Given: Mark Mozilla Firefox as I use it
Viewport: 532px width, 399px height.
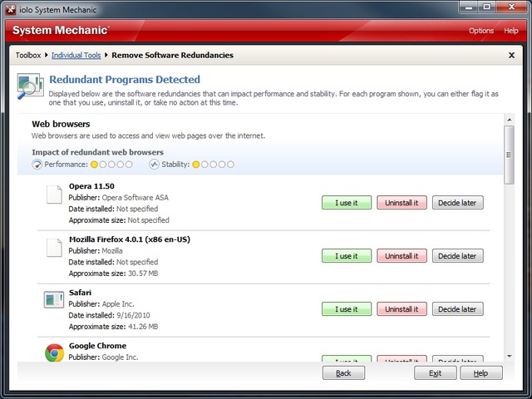Looking at the screenshot, I should [347, 256].
